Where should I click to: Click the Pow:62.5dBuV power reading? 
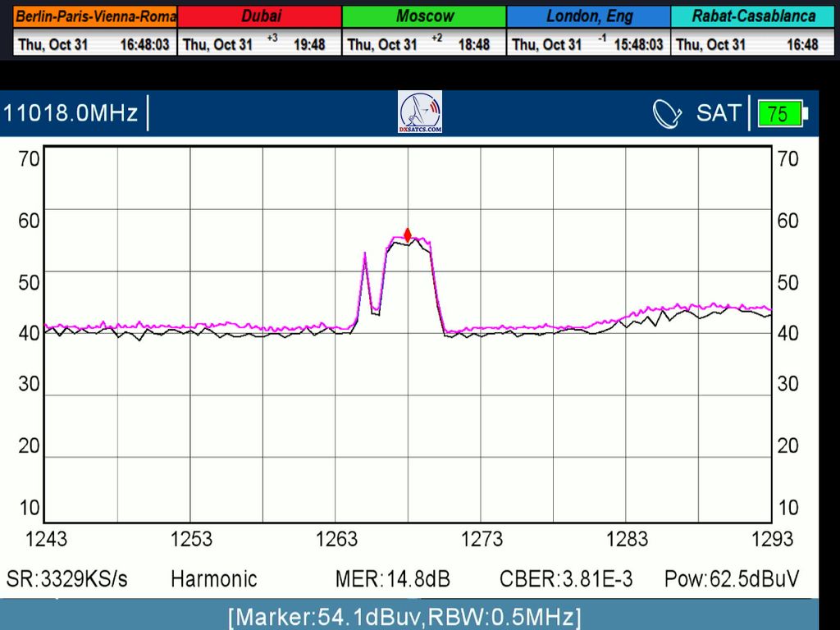coord(731,579)
